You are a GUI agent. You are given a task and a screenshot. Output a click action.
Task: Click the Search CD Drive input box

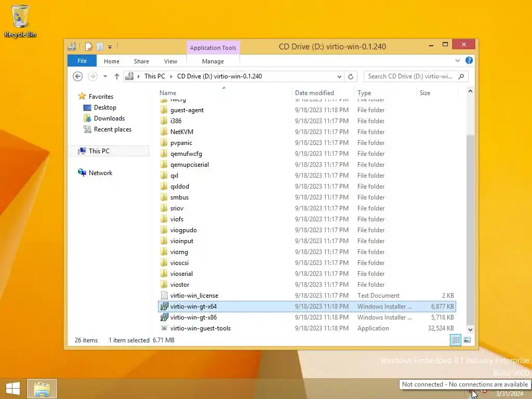(410, 76)
